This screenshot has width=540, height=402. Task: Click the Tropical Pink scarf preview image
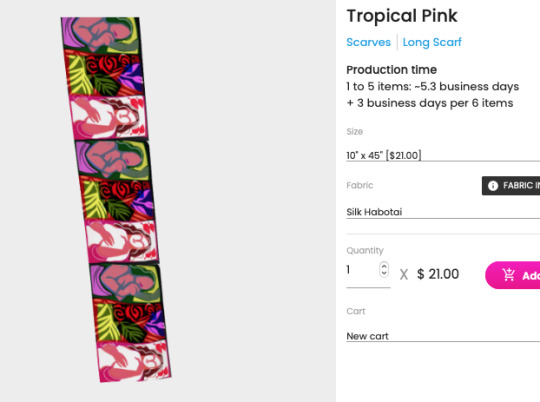116,199
